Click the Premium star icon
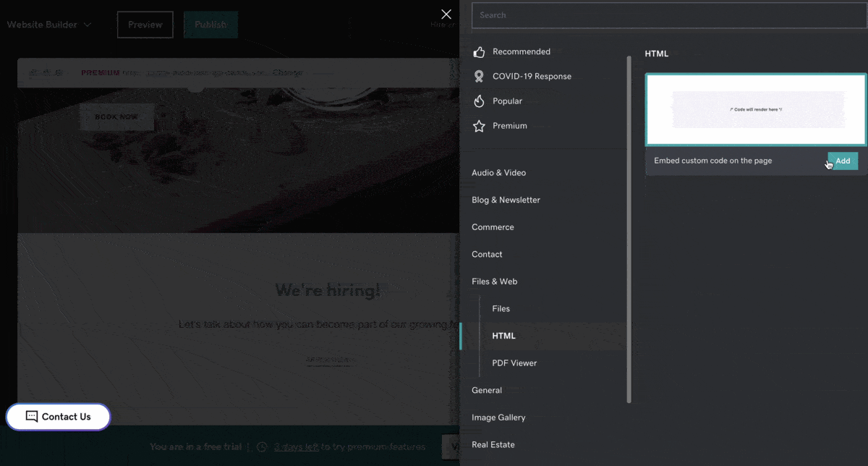868x466 pixels. (x=478, y=126)
